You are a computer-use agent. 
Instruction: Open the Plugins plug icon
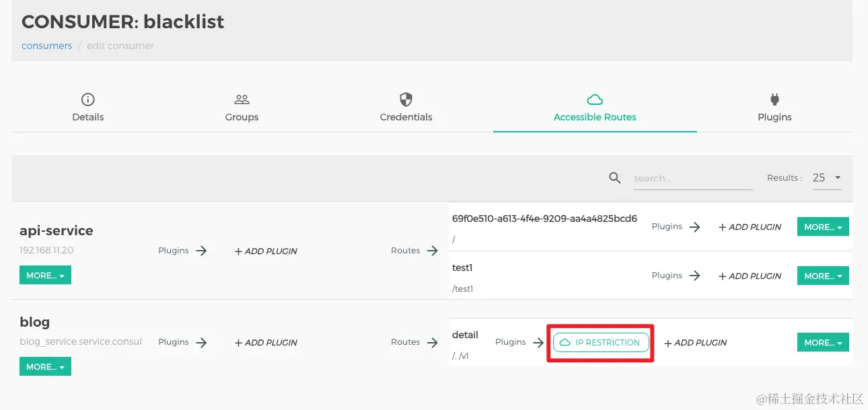pos(774,99)
